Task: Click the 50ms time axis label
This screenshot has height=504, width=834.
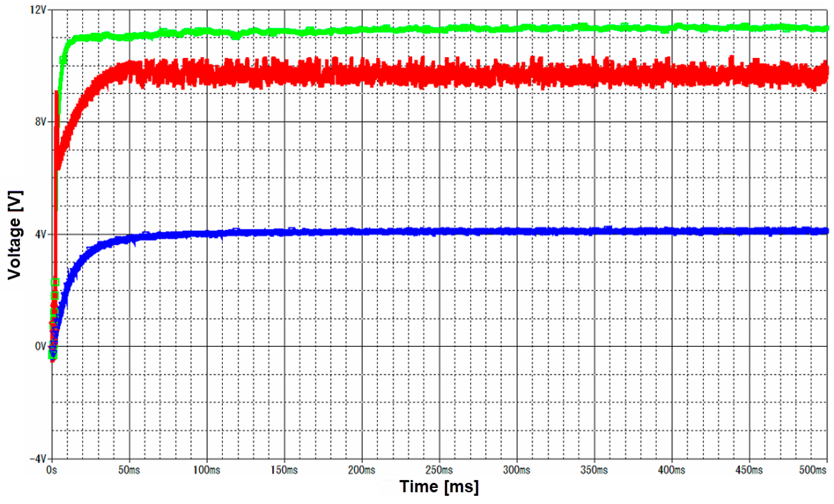Action: pyautogui.click(x=129, y=470)
